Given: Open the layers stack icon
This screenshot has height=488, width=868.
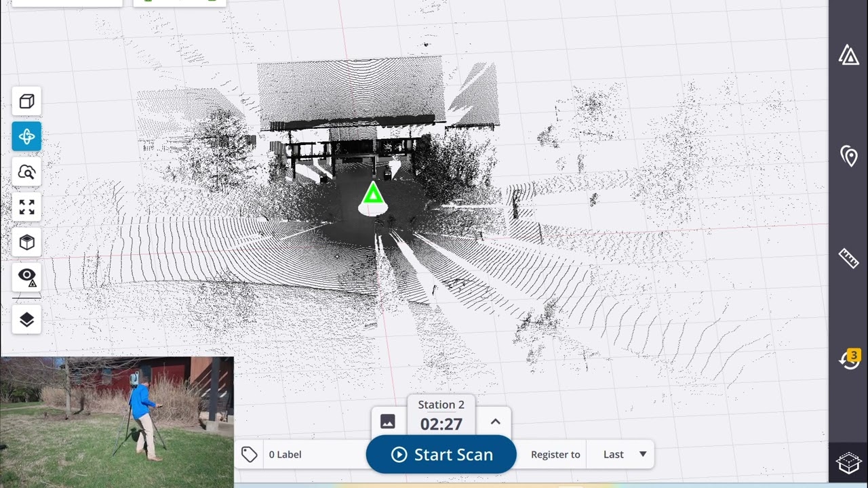Looking at the screenshot, I should [x=26, y=319].
